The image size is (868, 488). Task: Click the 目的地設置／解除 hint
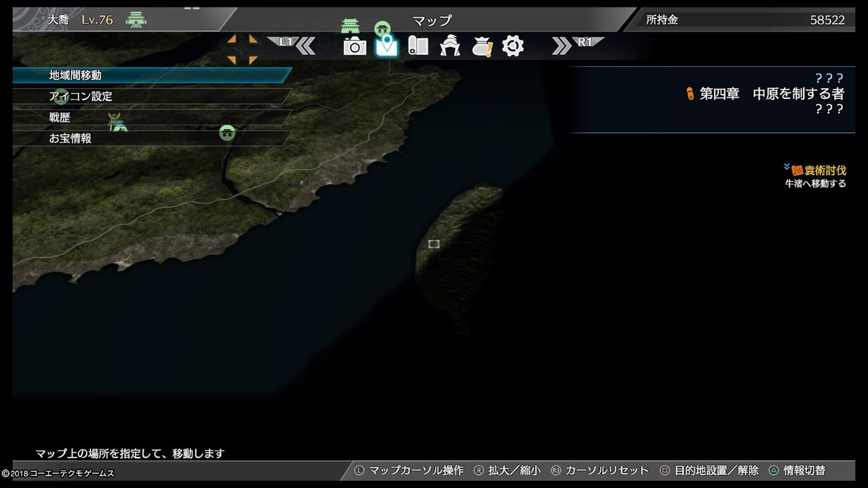coord(716,470)
